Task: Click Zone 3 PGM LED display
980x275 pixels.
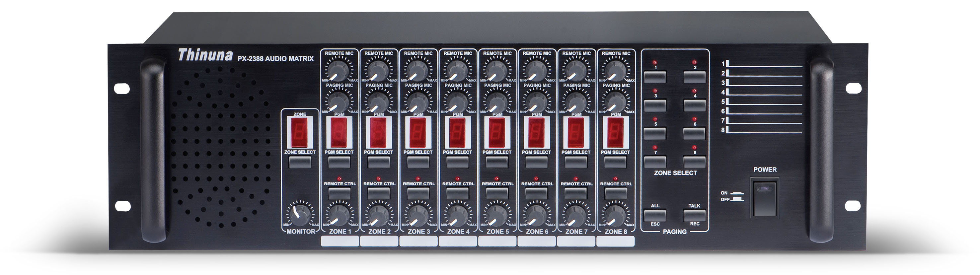Action: tap(418, 132)
